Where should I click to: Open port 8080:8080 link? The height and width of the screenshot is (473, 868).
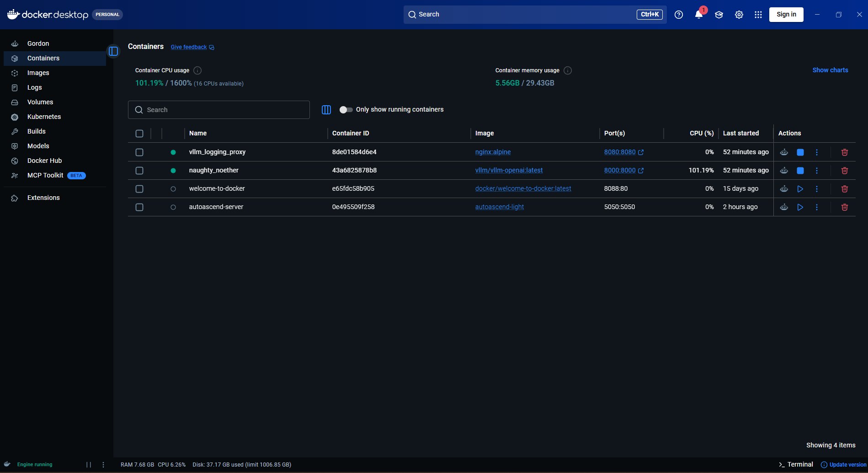pyautogui.click(x=623, y=152)
